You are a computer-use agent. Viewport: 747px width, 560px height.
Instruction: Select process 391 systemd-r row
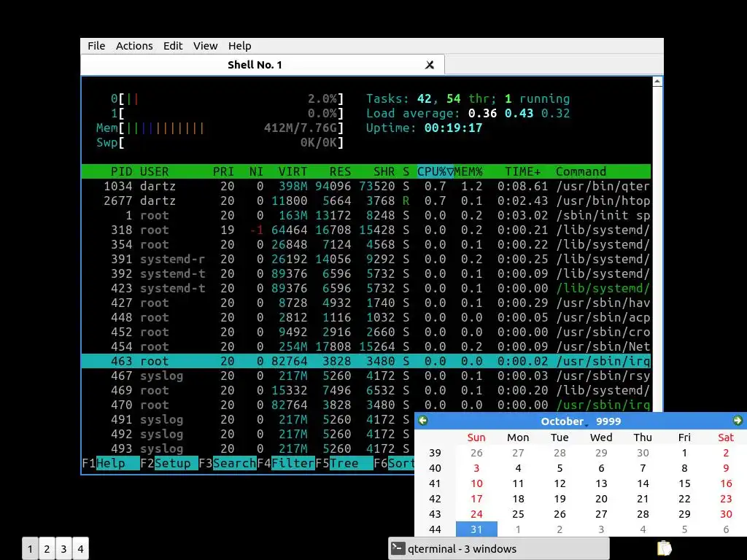(x=366, y=259)
